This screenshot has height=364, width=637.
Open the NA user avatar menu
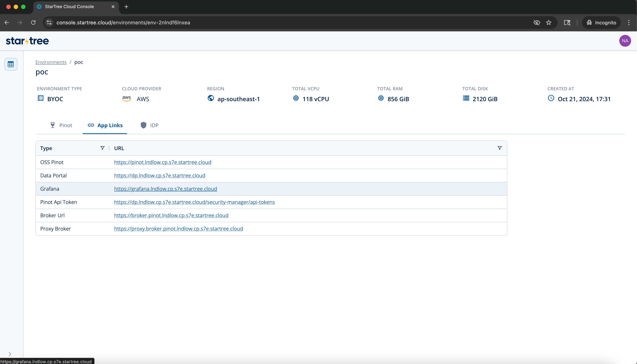tap(625, 41)
